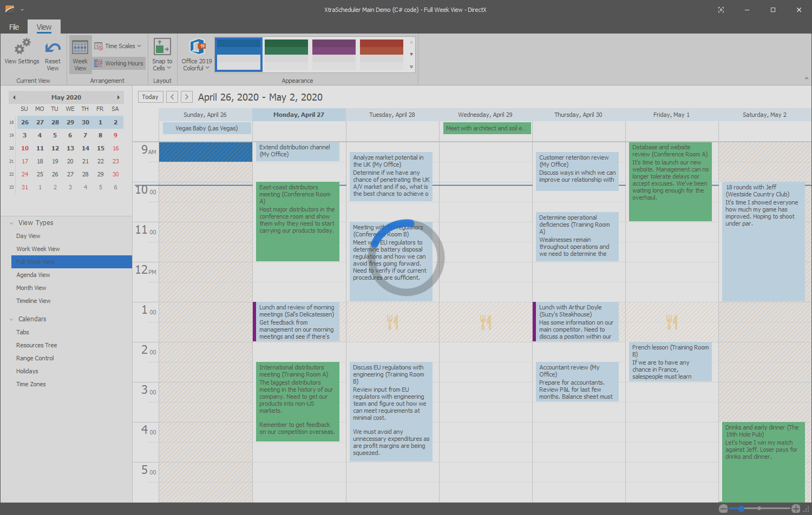
Task: Switch to the File tab
Action: click(x=14, y=26)
